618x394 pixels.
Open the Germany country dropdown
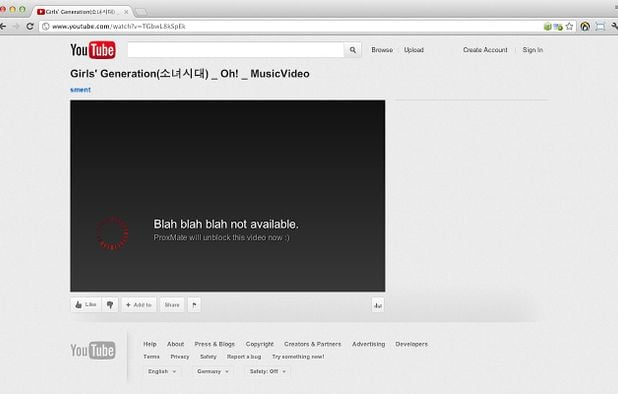(213, 371)
